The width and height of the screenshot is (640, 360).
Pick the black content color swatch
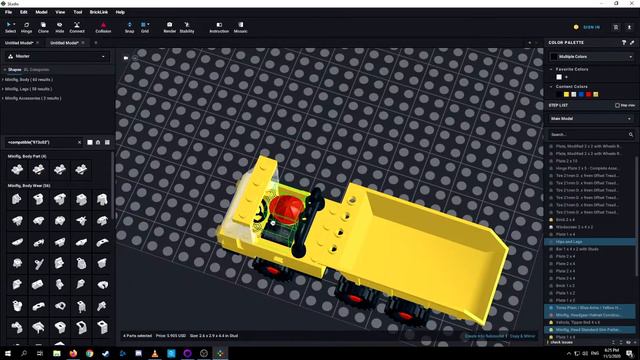point(559,95)
